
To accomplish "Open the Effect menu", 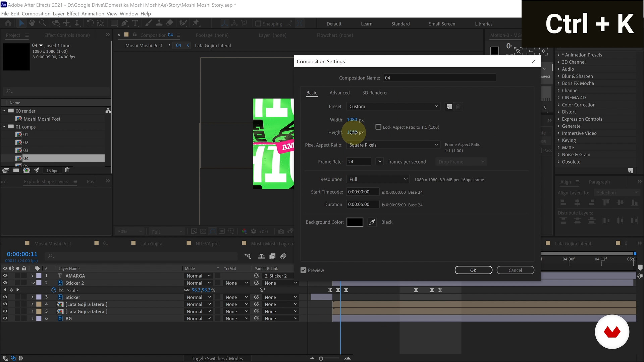I will (73, 14).
